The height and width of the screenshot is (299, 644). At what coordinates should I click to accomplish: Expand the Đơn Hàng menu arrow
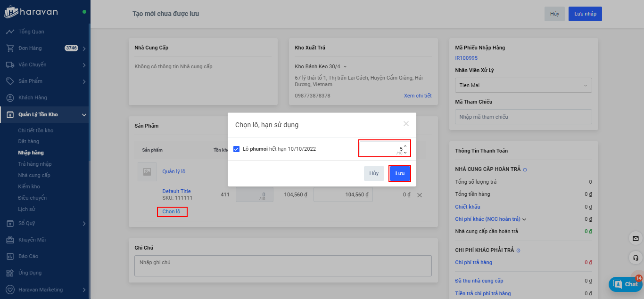pyautogui.click(x=84, y=48)
